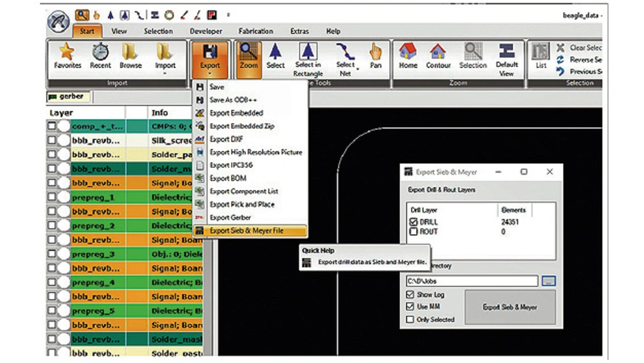This screenshot has width=644, height=363.
Task: Choose Export Gerber from the menu
Action: [230, 217]
